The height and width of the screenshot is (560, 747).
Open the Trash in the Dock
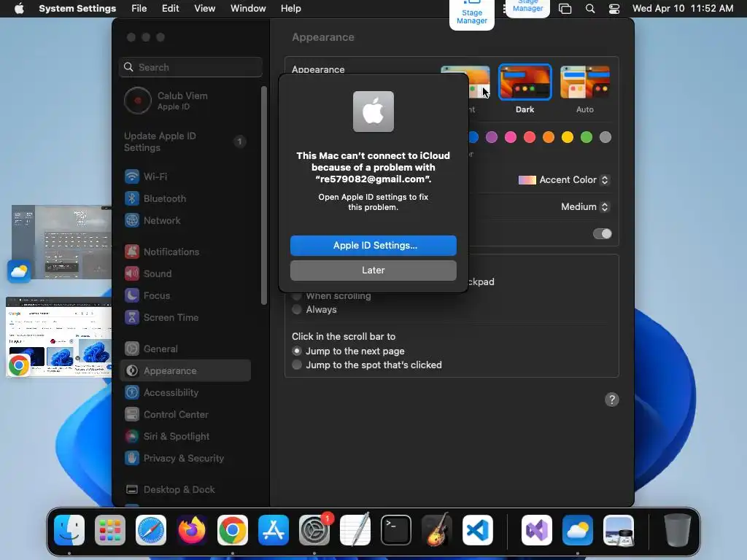click(x=678, y=530)
